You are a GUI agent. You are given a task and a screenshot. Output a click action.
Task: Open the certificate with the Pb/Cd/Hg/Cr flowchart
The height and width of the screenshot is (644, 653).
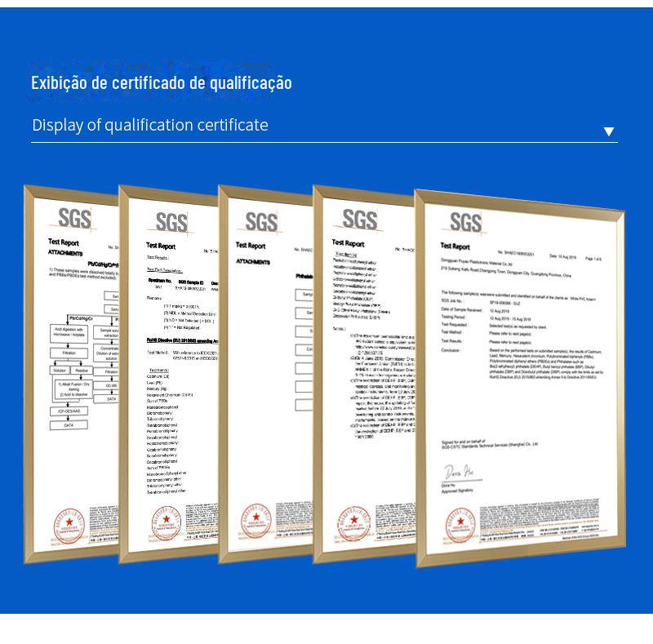coord(71,374)
